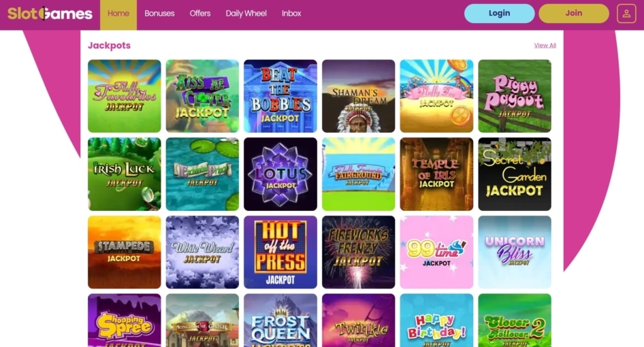Play Unicorn Bliss Jackpot
This screenshot has height=347, width=644.
coord(515,252)
